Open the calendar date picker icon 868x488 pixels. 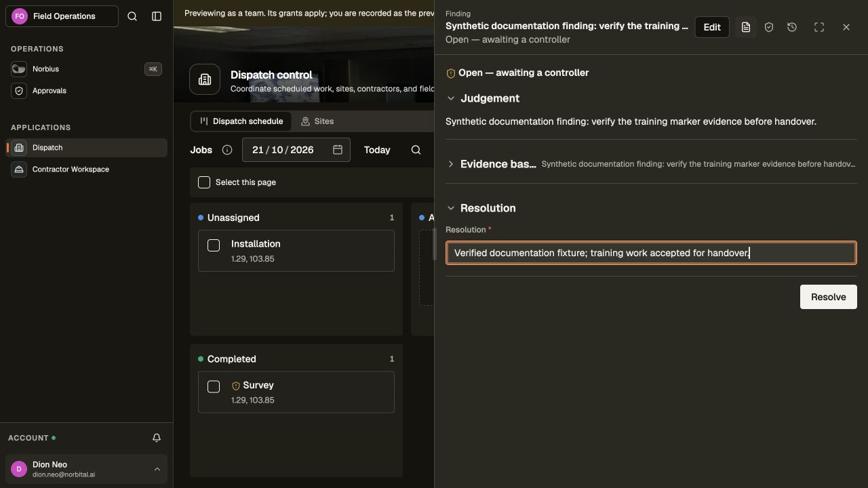pos(338,150)
